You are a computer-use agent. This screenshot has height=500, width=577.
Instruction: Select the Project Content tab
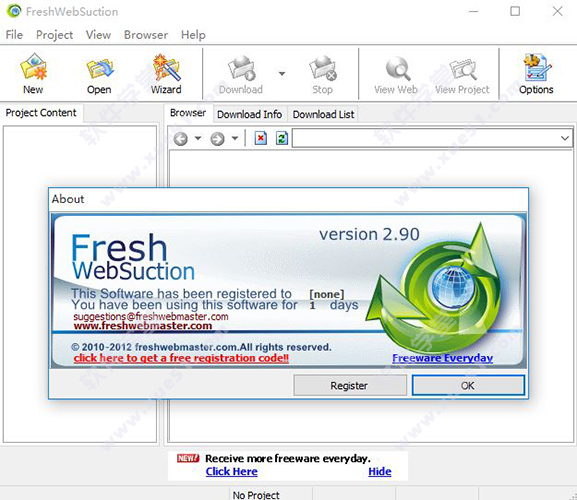41,113
